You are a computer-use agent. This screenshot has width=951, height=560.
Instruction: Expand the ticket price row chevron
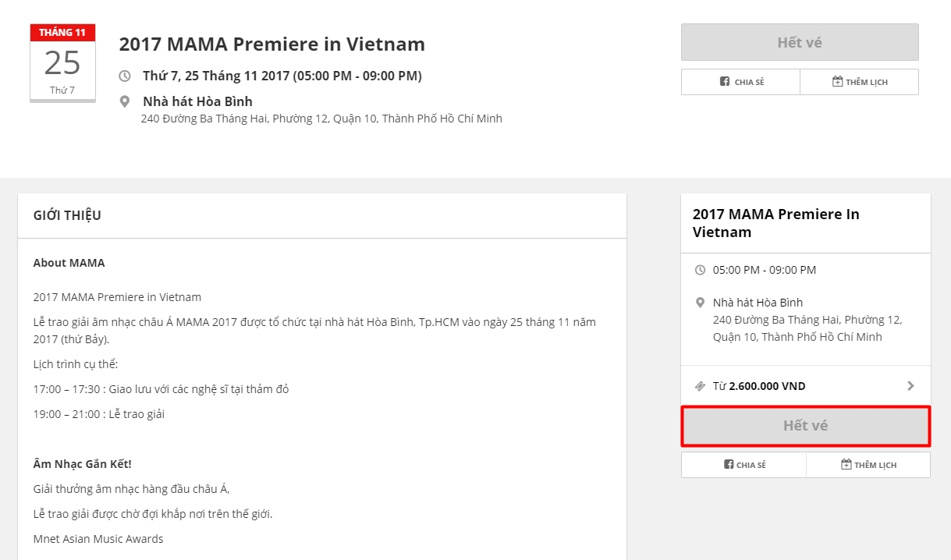click(x=910, y=386)
